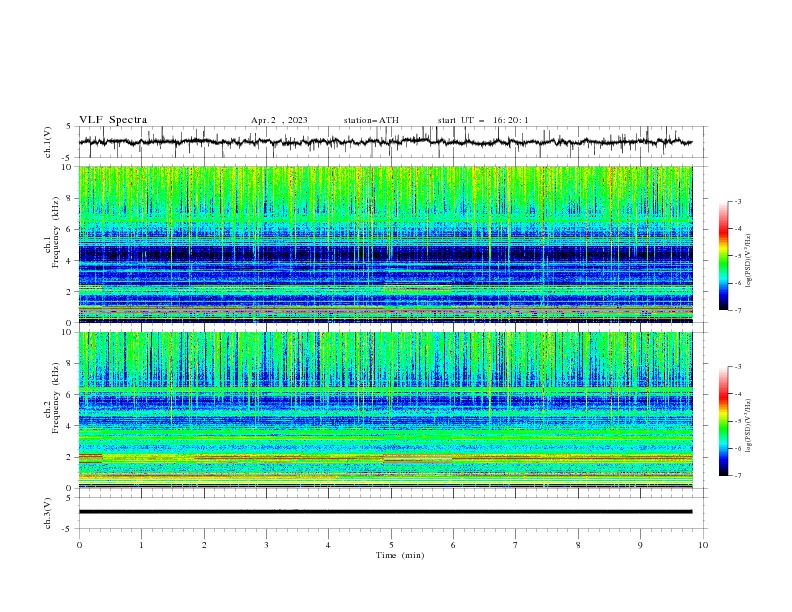Select the date text "Apr. 2, 2023"
Screen dimensions: 792x612
pos(279,120)
